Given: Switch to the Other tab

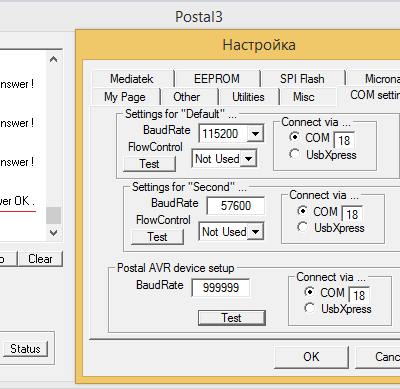Looking at the screenshot, I should (x=187, y=97).
